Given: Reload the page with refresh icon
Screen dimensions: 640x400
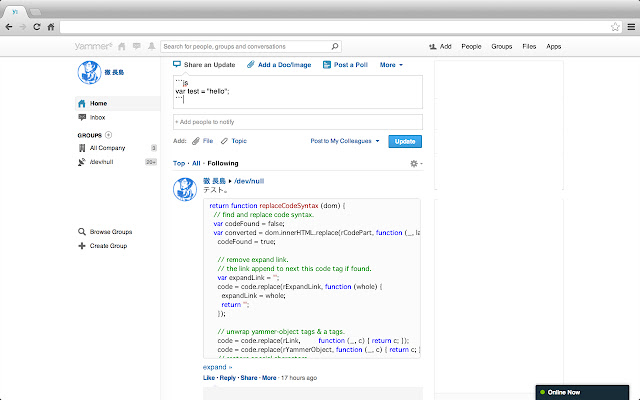Looking at the screenshot, I should click(x=37, y=27).
